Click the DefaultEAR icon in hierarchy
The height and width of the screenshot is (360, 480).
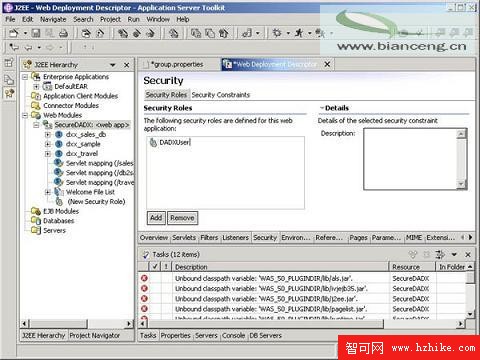(48, 87)
